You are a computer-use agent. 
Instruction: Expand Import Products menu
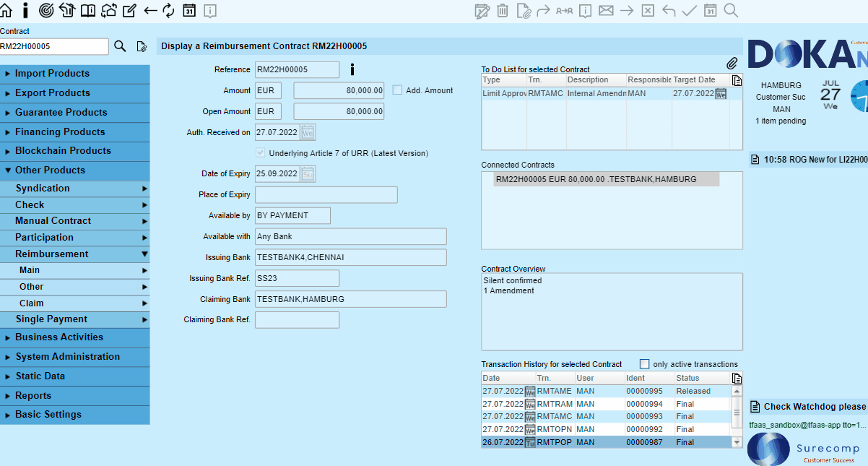click(x=75, y=74)
